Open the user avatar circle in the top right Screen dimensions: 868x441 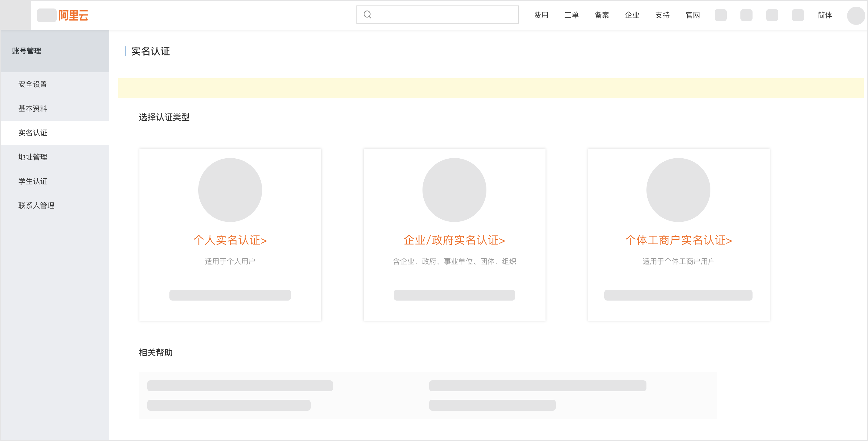(x=856, y=15)
